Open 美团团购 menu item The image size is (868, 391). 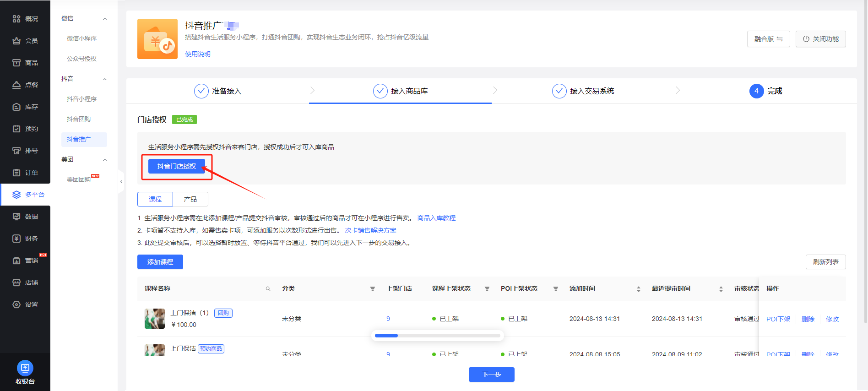coord(79,179)
